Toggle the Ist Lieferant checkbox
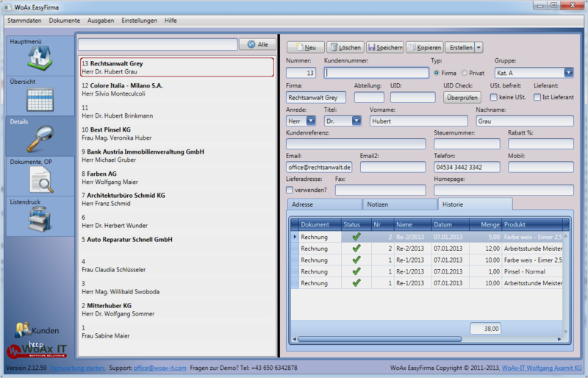Viewport: 588px width, 378px height. (x=537, y=97)
